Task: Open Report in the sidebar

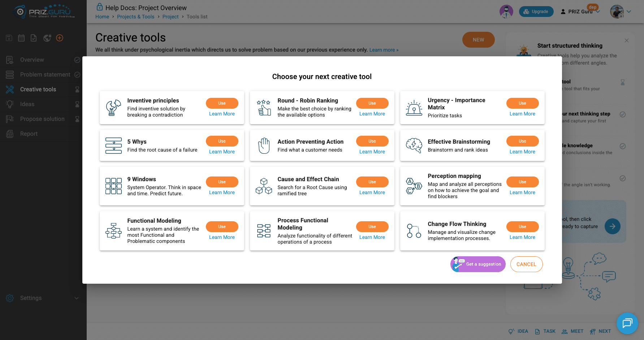Action: click(43, 134)
